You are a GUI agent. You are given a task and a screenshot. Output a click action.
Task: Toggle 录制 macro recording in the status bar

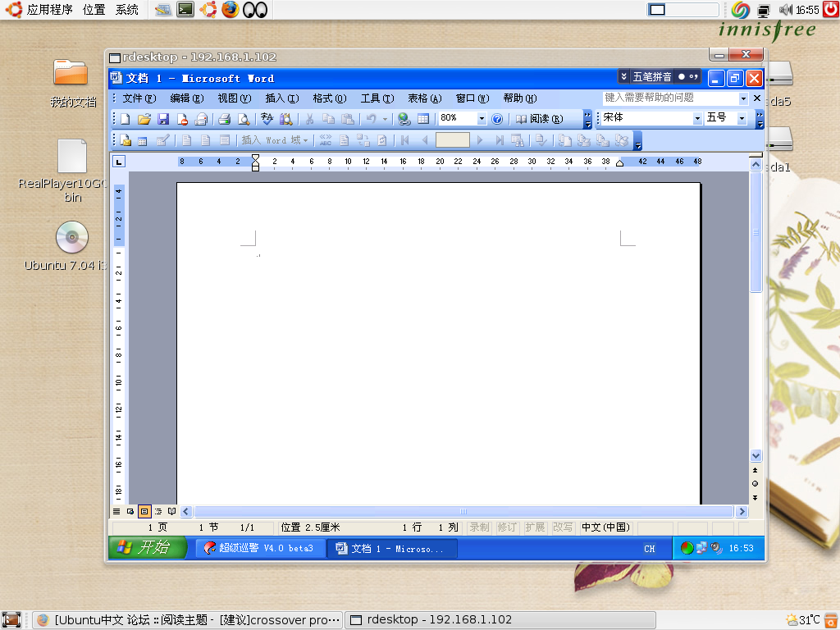(479, 527)
